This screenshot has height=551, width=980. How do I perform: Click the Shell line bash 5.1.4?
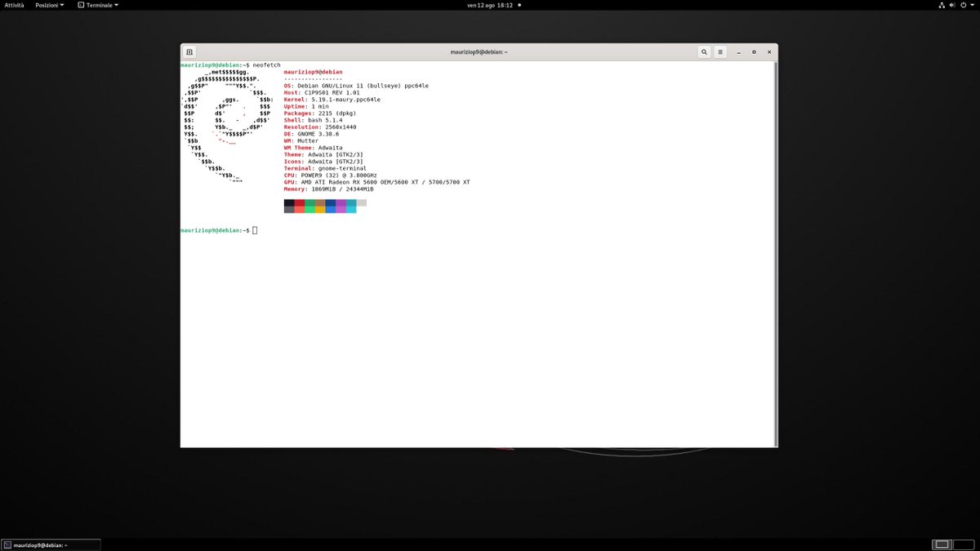pos(313,120)
